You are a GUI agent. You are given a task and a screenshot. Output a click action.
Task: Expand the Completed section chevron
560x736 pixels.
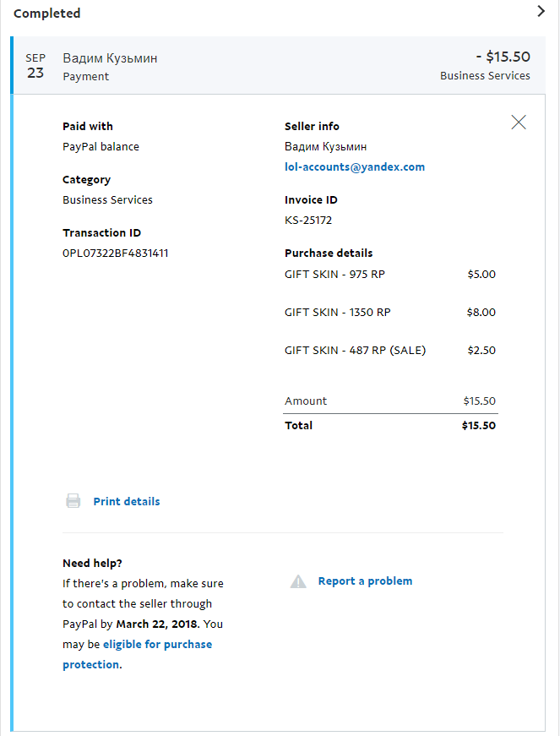click(x=542, y=12)
